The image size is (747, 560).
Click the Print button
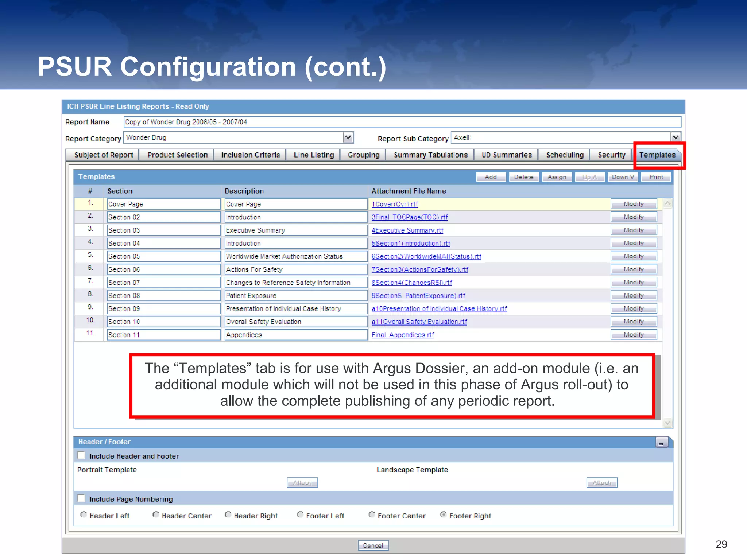point(656,177)
